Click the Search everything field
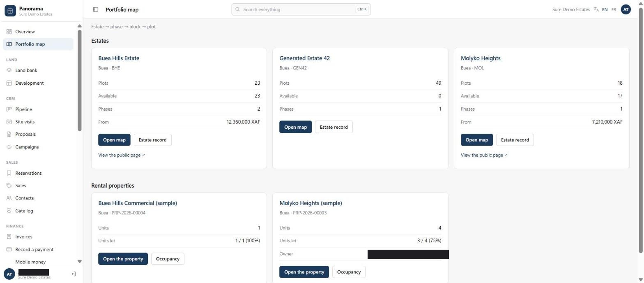The width and height of the screenshot is (644, 283). pos(301,9)
